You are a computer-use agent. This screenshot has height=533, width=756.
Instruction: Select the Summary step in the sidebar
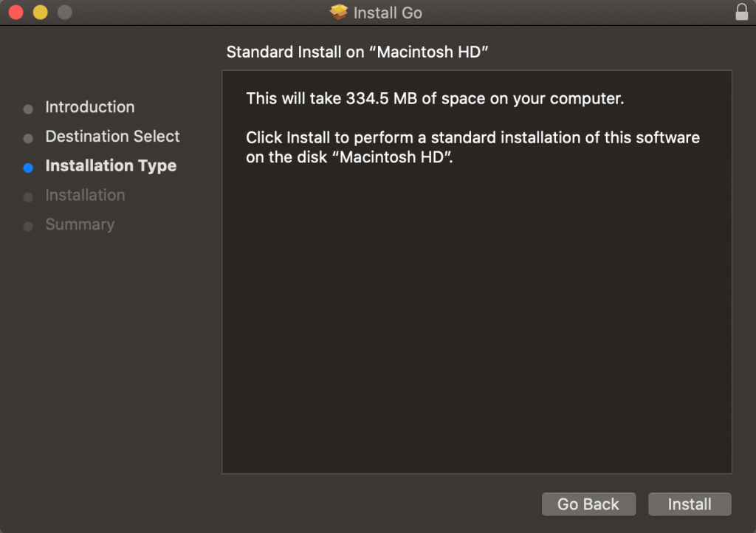(x=80, y=224)
